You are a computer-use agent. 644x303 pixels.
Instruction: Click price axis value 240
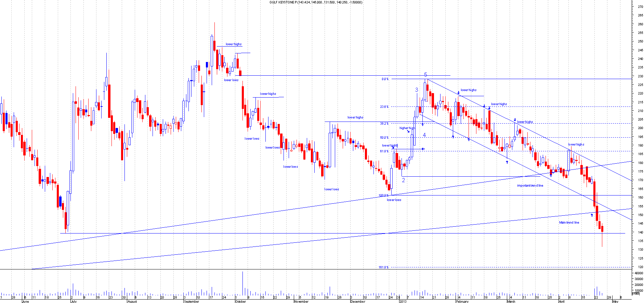point(640,59)
